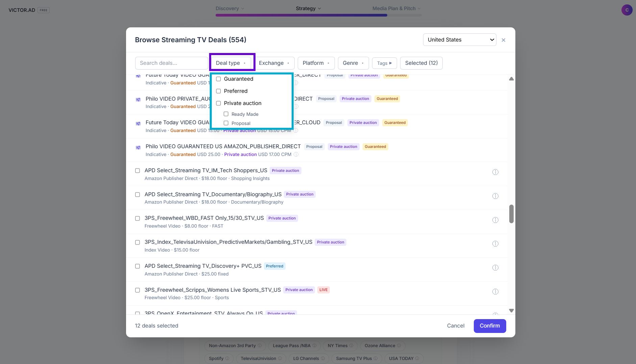Click the info icon on Non-Amazon 3rd Party chip

(x=260, y=345)
